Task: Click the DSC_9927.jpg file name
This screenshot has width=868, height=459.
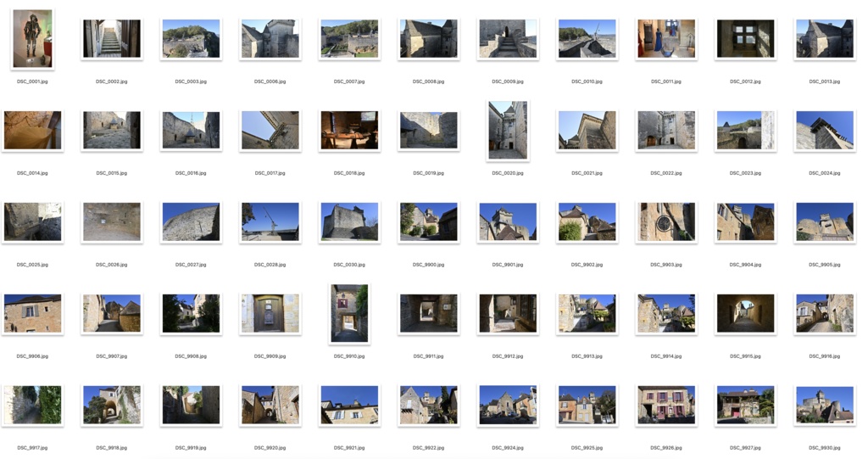Action: click(745, 447)
